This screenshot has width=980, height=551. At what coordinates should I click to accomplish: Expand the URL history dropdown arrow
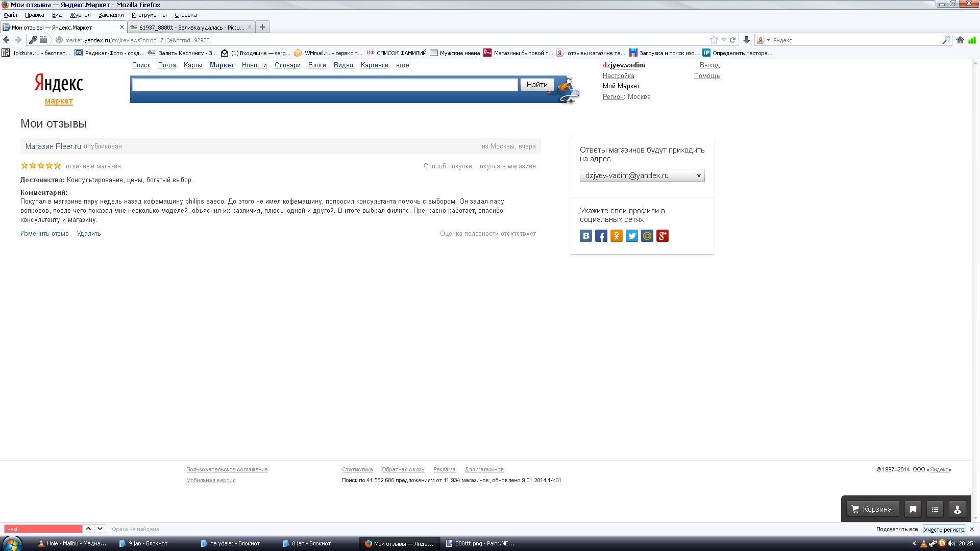[x=724, y=40]
